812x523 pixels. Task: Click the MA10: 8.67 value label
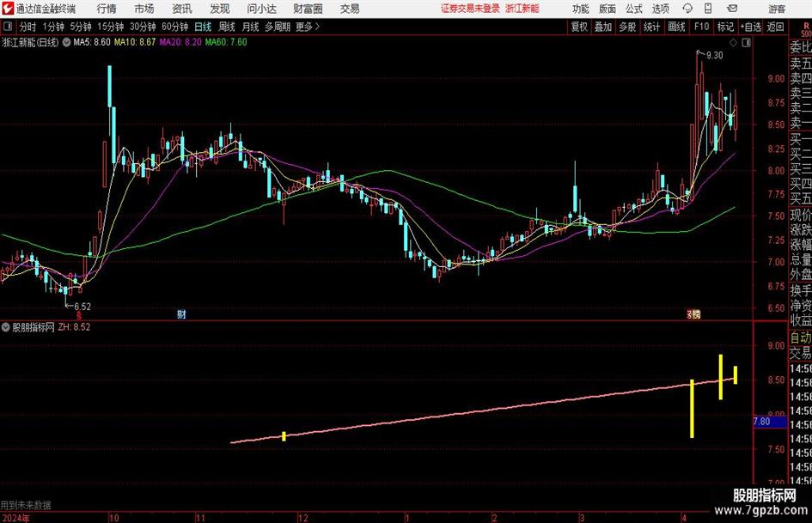(135, 42)
